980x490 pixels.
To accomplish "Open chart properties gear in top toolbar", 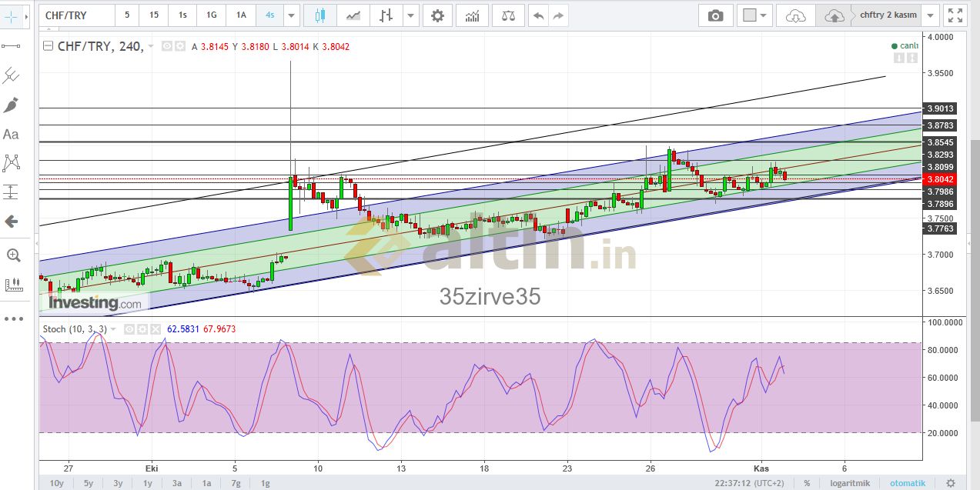I will coord(437,15).
